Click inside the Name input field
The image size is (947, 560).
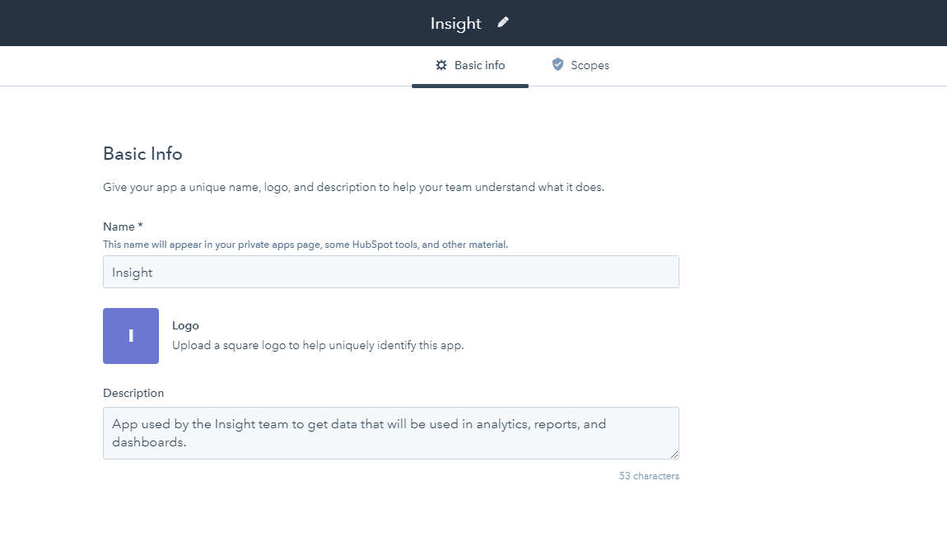point(390,272)
